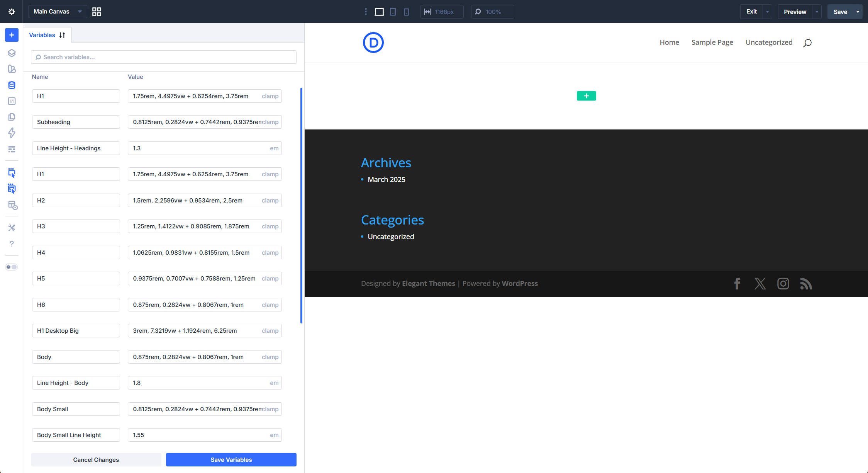Open the wireframe rows icon in sidebar
This screenshot has width=868, height=473.
[x=12, y=149]
